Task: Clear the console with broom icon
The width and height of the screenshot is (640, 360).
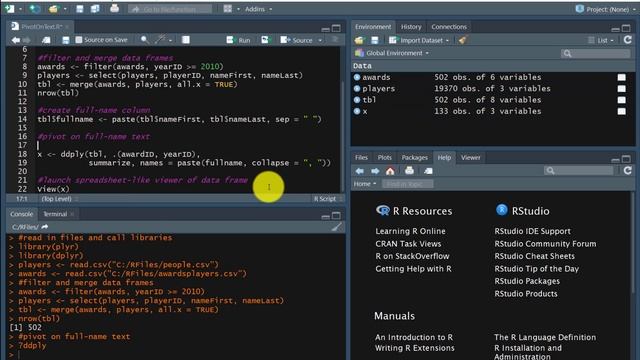Action: coord(336,227)
